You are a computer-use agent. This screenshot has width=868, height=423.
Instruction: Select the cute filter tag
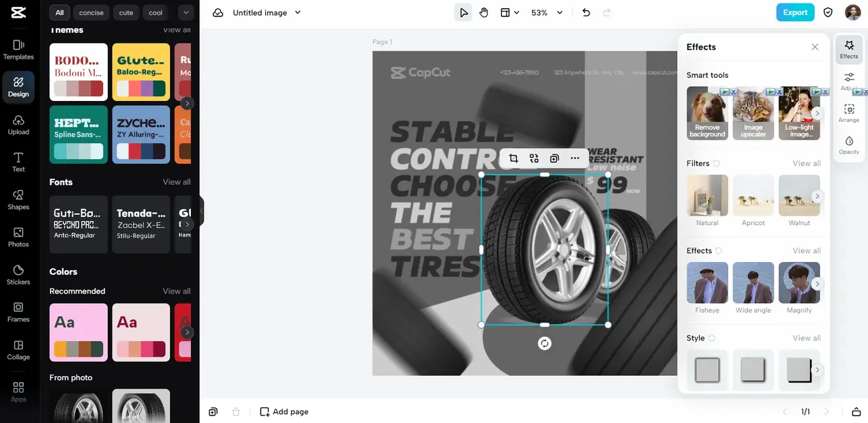point(125,12)
